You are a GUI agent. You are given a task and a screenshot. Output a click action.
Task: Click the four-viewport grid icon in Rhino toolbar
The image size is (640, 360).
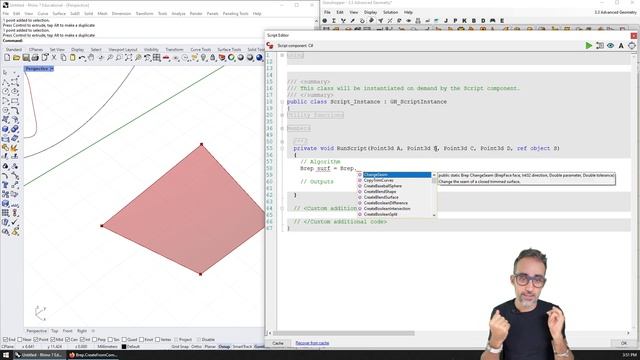coord(157,58)
